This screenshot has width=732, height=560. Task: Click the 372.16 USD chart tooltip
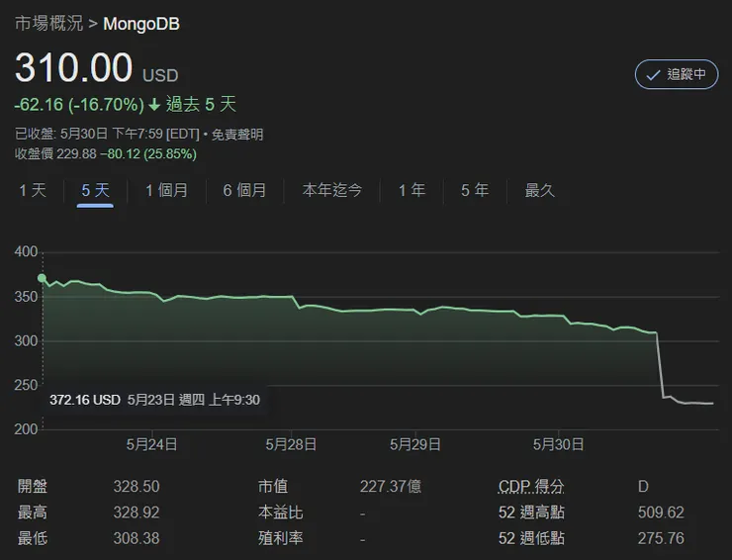coord(154,400)
